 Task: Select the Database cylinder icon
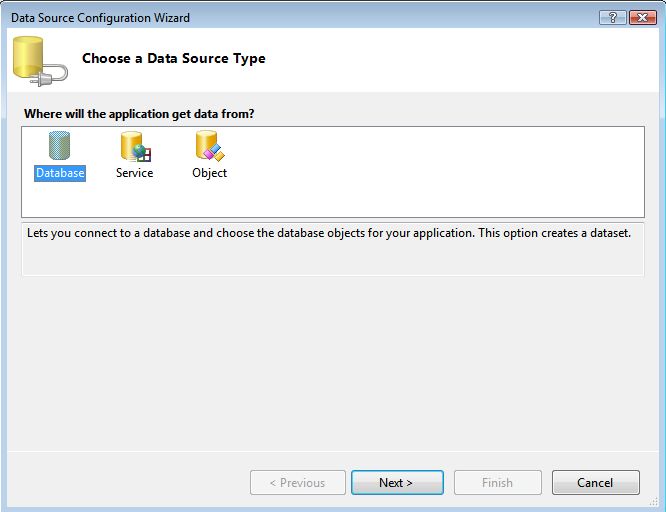(60, 146)
